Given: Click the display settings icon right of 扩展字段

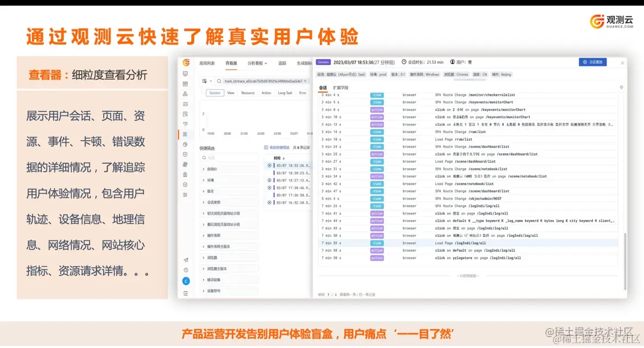Looking at the screenshot, I should point(621,87).
